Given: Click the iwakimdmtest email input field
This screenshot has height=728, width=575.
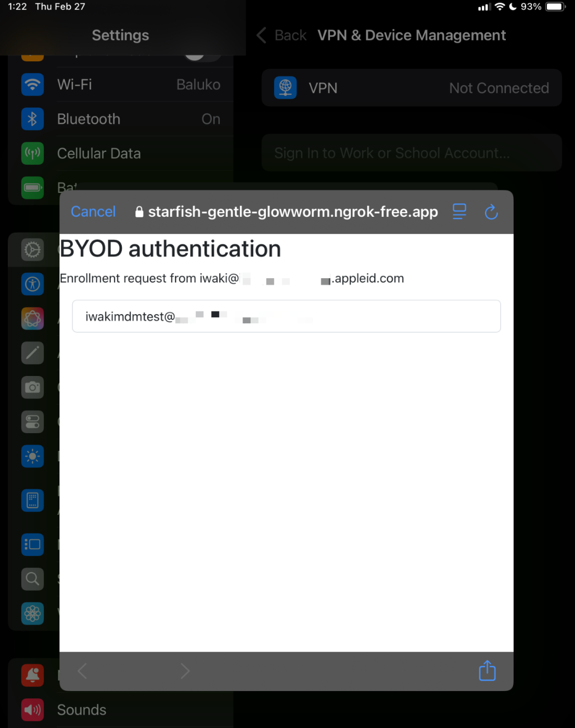Looking at the screenshot, I should point(286,316).
